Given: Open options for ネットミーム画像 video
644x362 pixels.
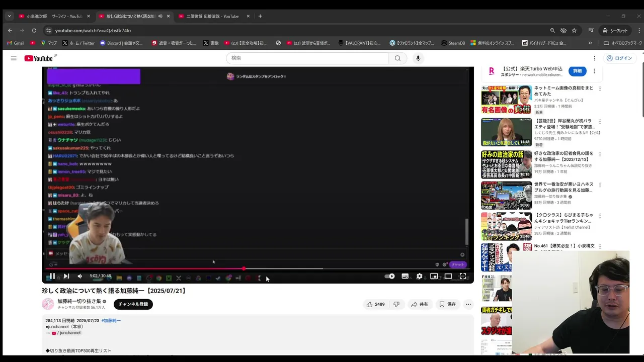Looking at the screenshot, I should tap(599, 89).
